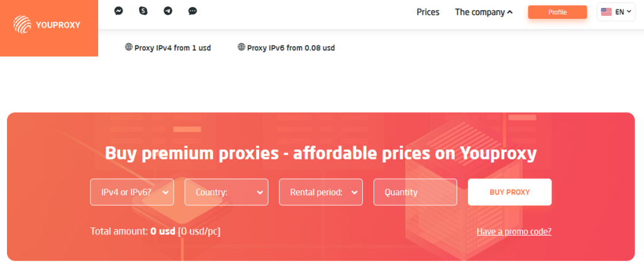Image resolution: width=644 pixels, height=269 pixels.
Task: Open the Telegram contact icon
Action: click(x=168, y=11)
